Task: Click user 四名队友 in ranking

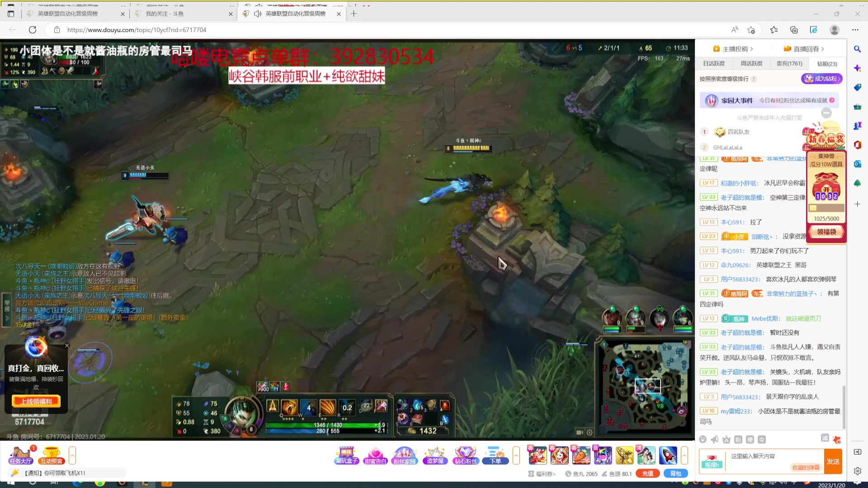Action: [739, 132]
